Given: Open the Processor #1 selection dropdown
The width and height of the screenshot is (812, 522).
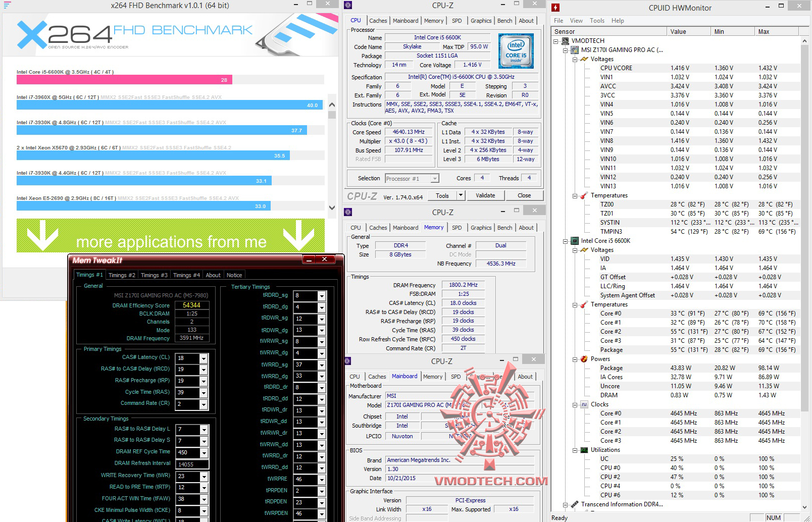Looking at the screenshot, I should (435, 178).
